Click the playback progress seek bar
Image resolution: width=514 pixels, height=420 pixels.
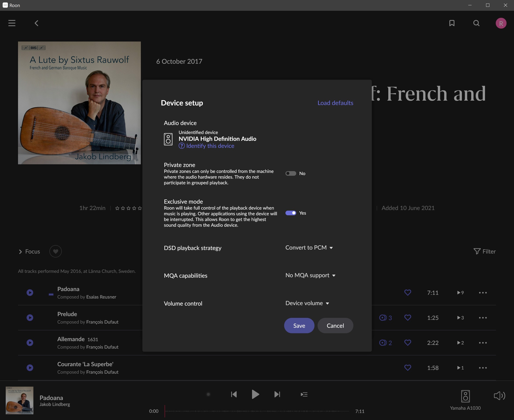257,411
